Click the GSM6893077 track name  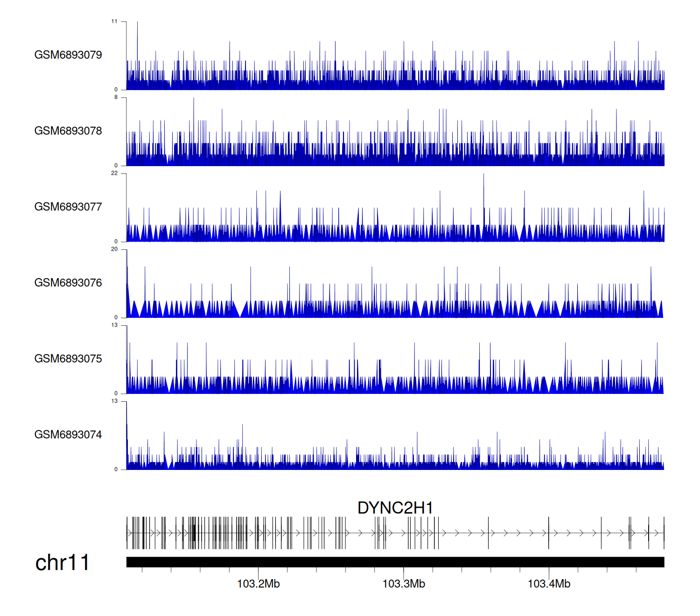click(68, 207)
